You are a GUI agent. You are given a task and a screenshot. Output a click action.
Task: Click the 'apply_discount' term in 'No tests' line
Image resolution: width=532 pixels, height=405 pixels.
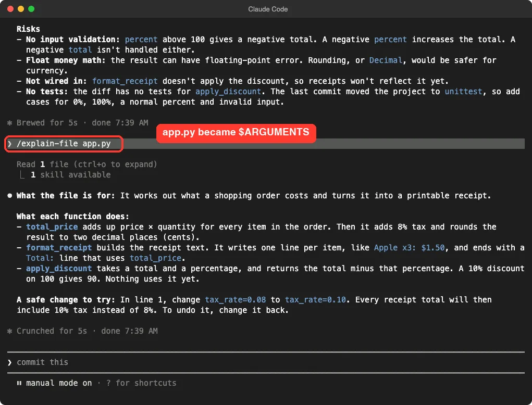228,92
